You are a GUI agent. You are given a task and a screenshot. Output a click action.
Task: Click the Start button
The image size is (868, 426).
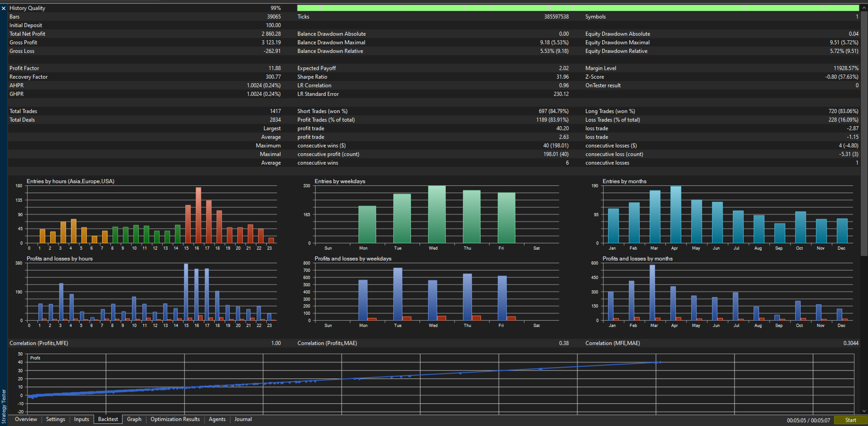[850, 420]
